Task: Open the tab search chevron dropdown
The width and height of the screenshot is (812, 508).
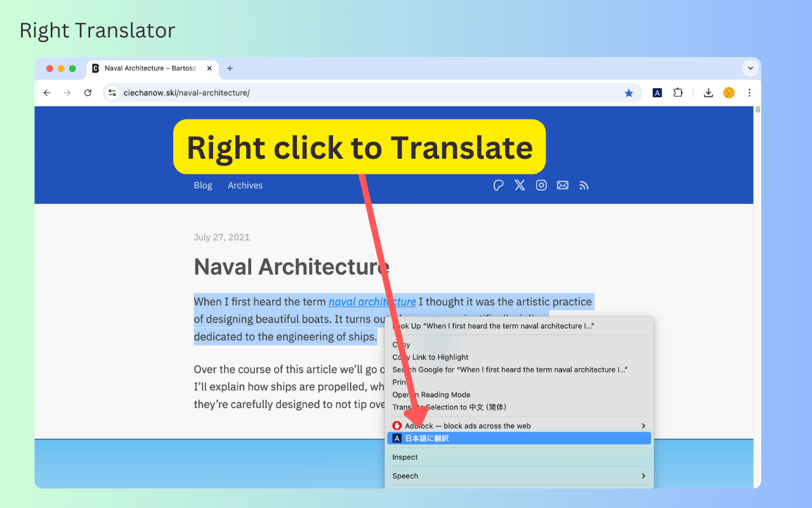Action: pos(750,68)
